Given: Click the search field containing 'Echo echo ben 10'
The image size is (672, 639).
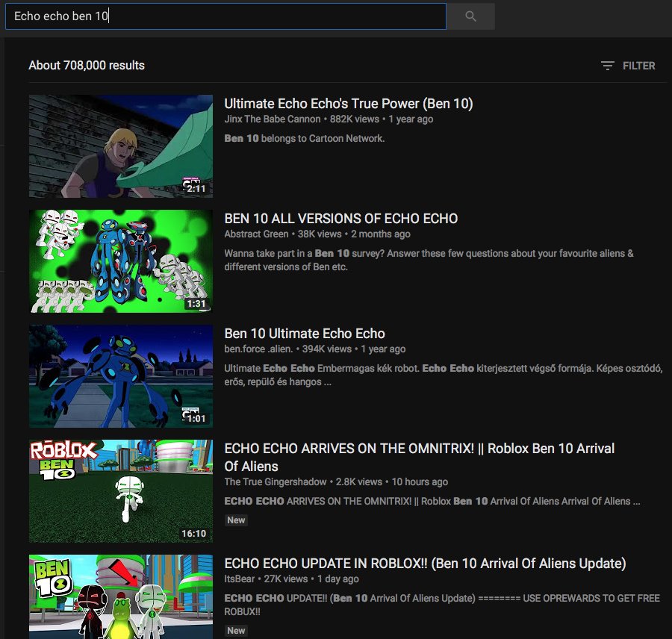Looking at the screenshot, I should click(225, 16).
